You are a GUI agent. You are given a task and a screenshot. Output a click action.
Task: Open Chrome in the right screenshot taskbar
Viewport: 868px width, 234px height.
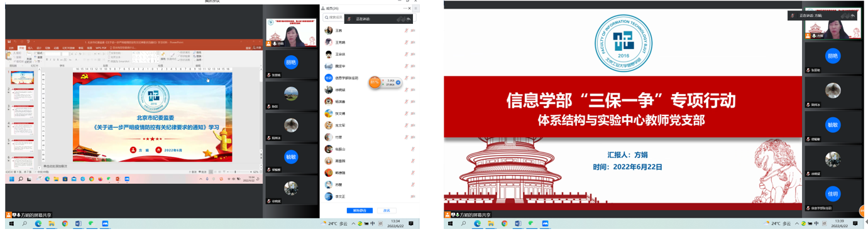tap(504, 223)
